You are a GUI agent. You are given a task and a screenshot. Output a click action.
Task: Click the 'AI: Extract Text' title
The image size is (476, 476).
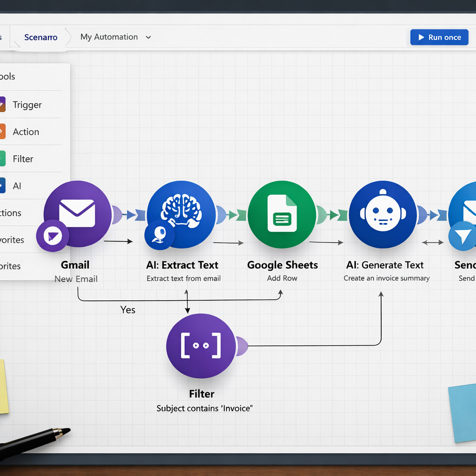[x=182, y=265]
